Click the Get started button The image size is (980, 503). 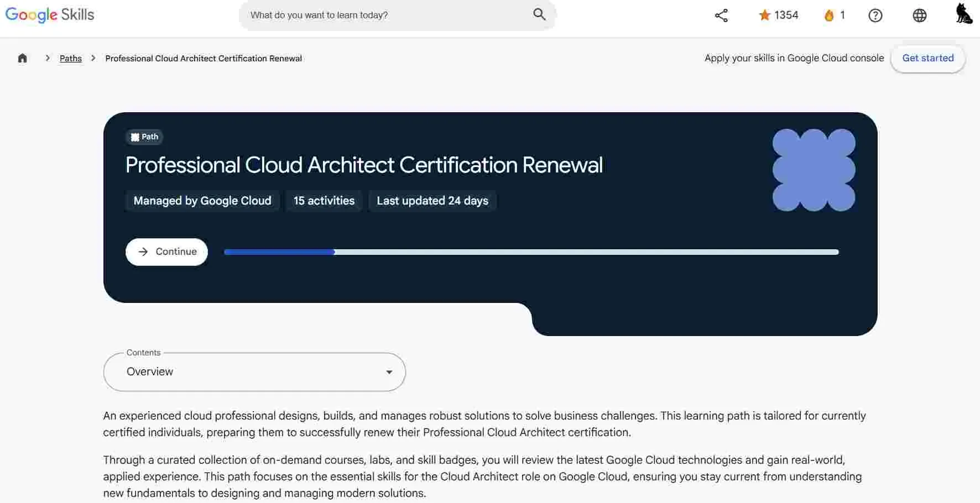(927, 58)
